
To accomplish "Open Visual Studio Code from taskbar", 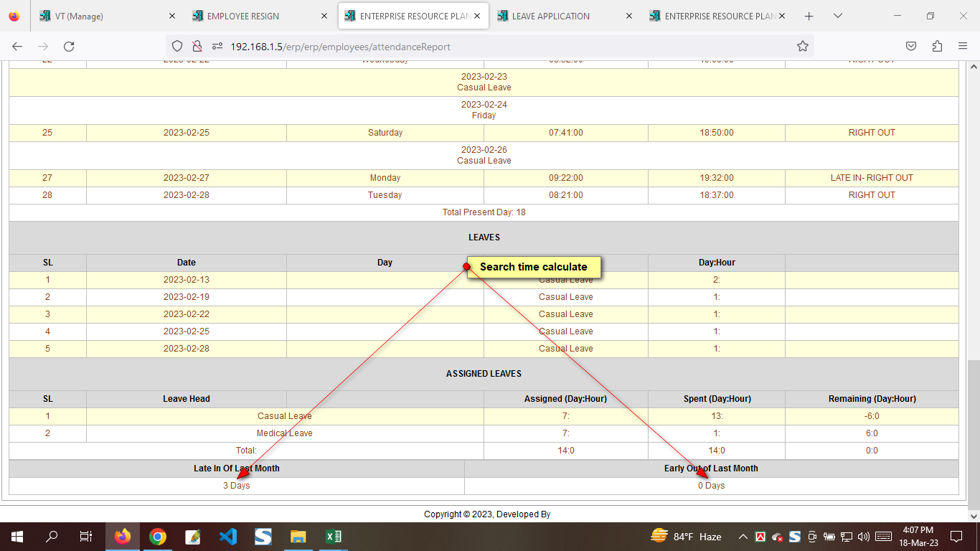I will (x=228, y=537).
